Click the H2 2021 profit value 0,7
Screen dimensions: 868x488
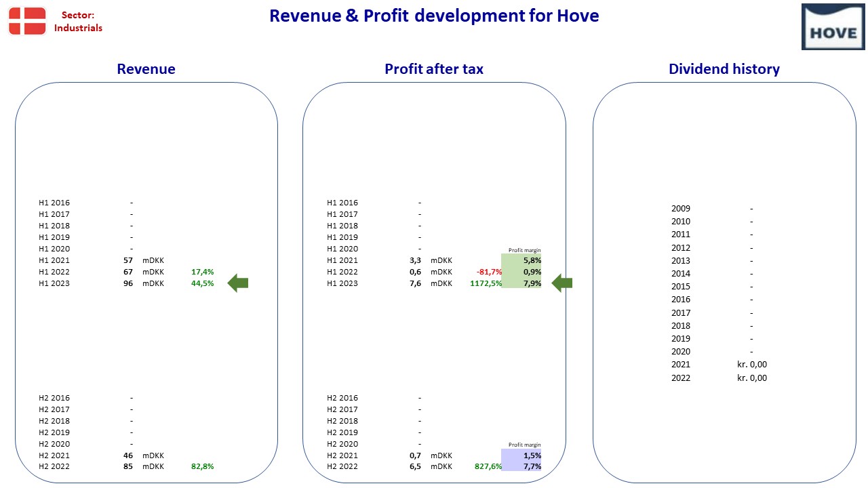416,455
